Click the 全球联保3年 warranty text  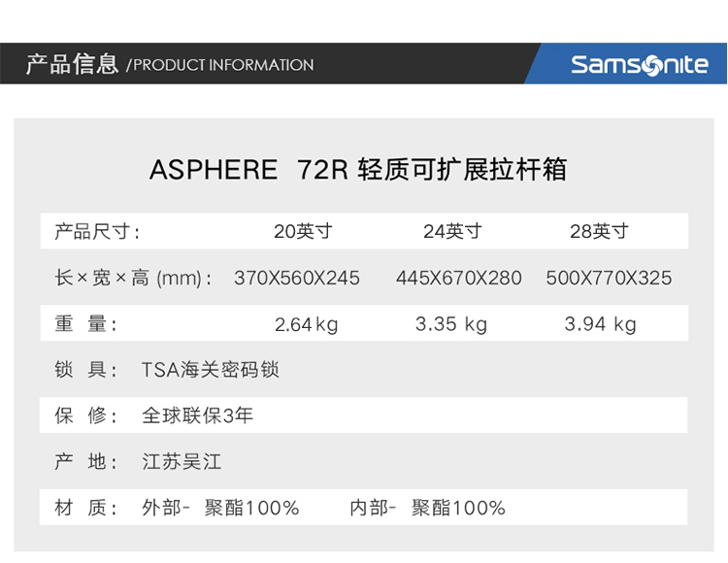tap(197, 415)
